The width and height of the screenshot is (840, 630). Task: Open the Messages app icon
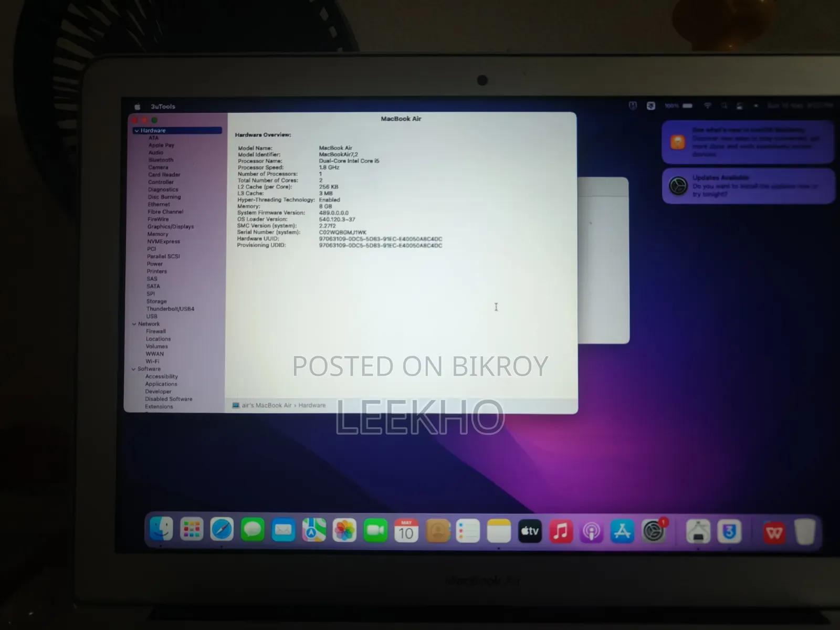pyautogui.click(x=253, y=530)
